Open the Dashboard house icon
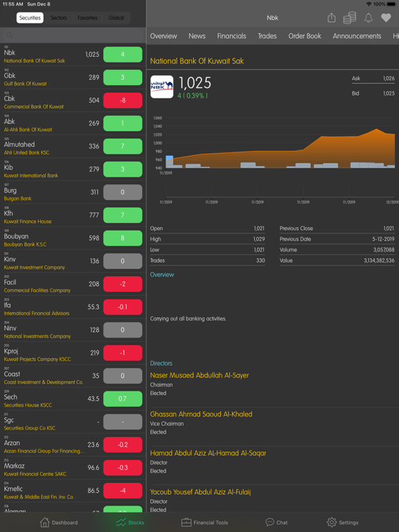This screenshot has height=532, width=399. tap(45, 522)
